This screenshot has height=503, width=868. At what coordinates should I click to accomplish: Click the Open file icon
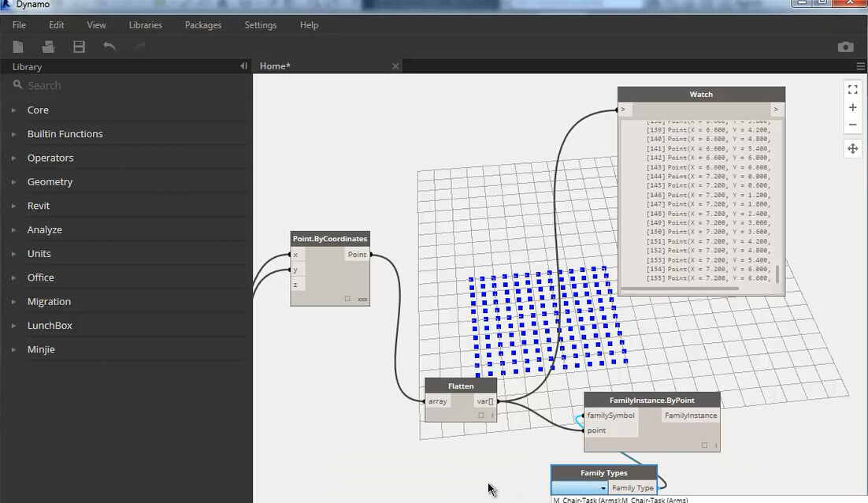pyautogui.click(x=49, y=47)
